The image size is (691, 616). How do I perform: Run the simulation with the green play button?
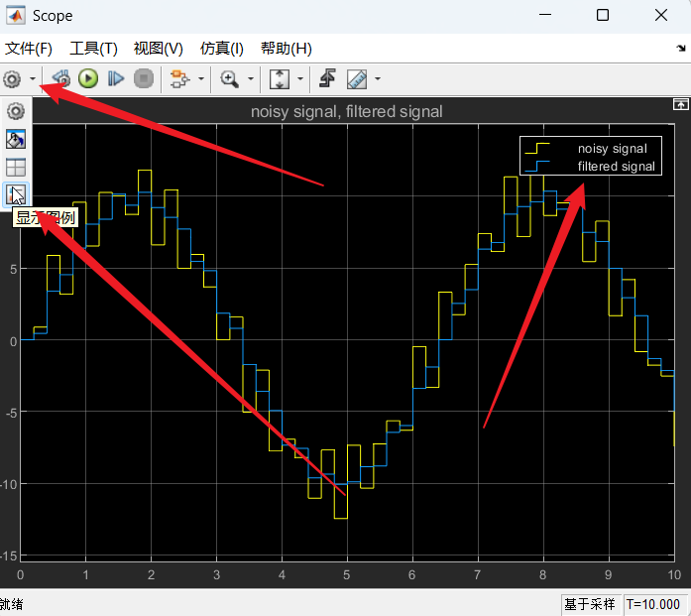(x=88, y=79)
